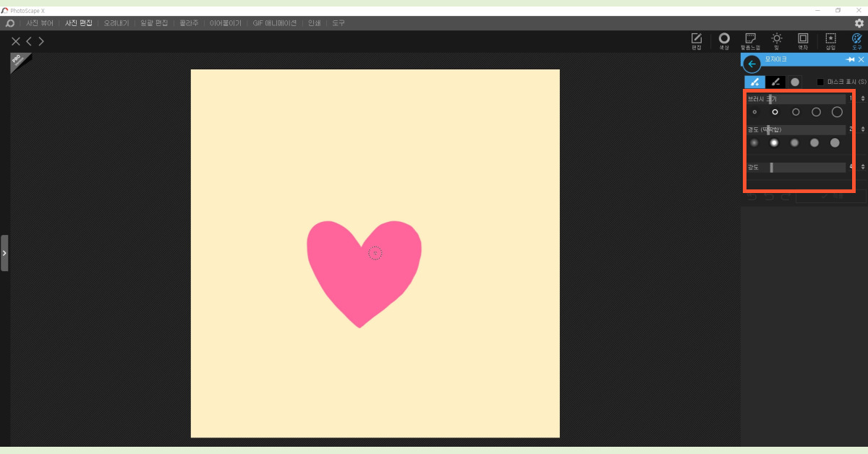This screenshot has width=868, height=454.
Task: Click the 모자이크 panel title
Action: 775,59
